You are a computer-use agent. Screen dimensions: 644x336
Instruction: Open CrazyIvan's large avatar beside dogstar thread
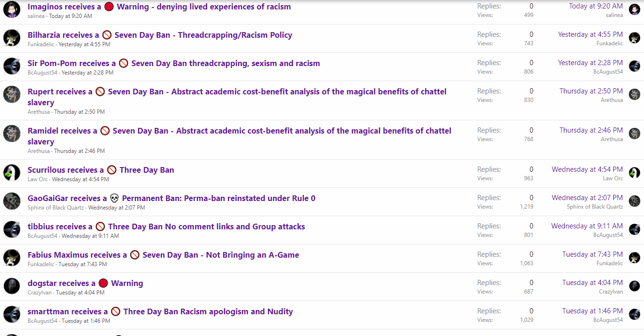click(x=12, y=286)
